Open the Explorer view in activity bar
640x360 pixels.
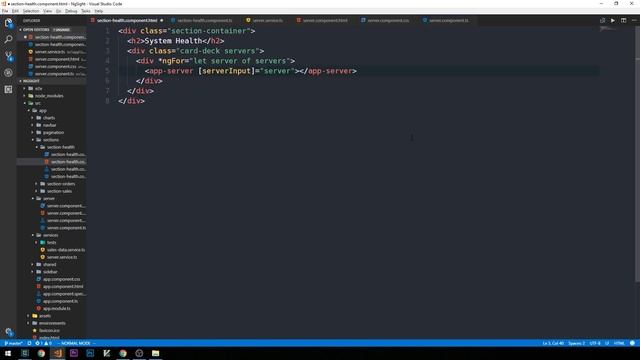pos(8,23)
